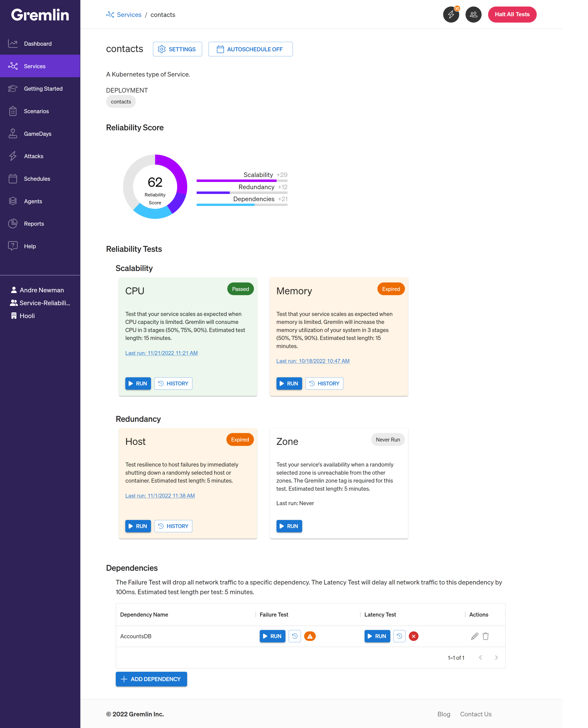Run the Host redundancy test
The width and height of the screenshot is (588, 728).
(x=138, y=526)
